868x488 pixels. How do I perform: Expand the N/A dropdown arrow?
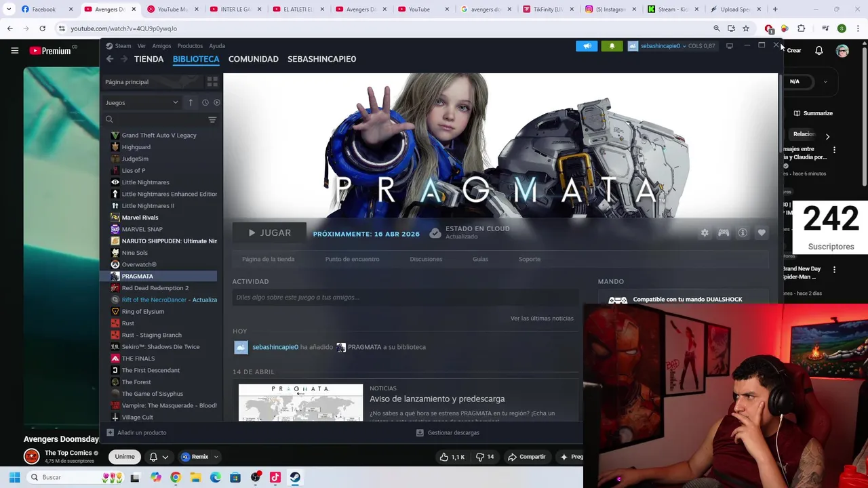tap(825, 81)
